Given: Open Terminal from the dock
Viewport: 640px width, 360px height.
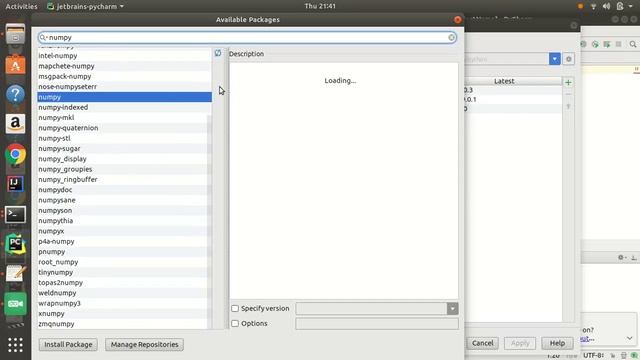Looking at the screenshot, I should point(16,214).
